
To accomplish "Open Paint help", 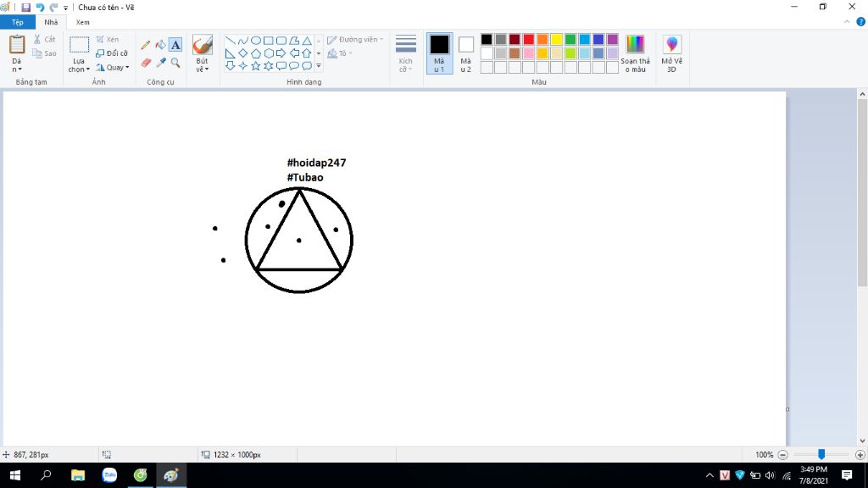I will pyautogui.click(x=861, y=22).
